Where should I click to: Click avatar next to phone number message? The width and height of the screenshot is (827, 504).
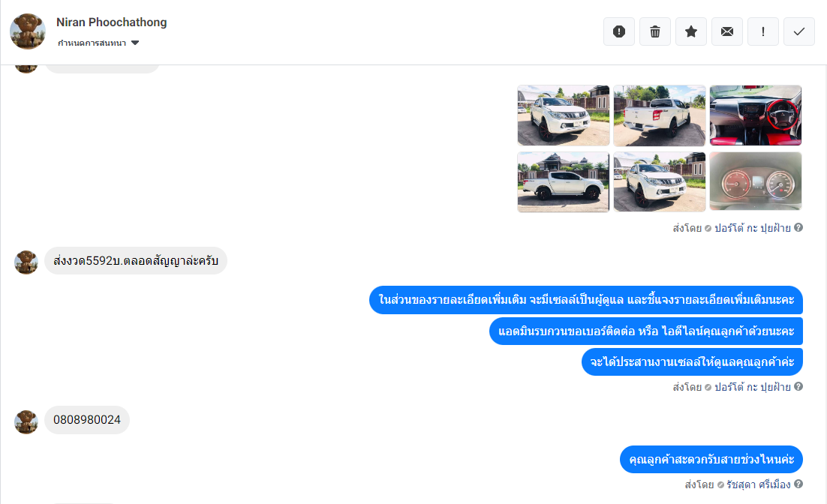(x=26, y=421)
